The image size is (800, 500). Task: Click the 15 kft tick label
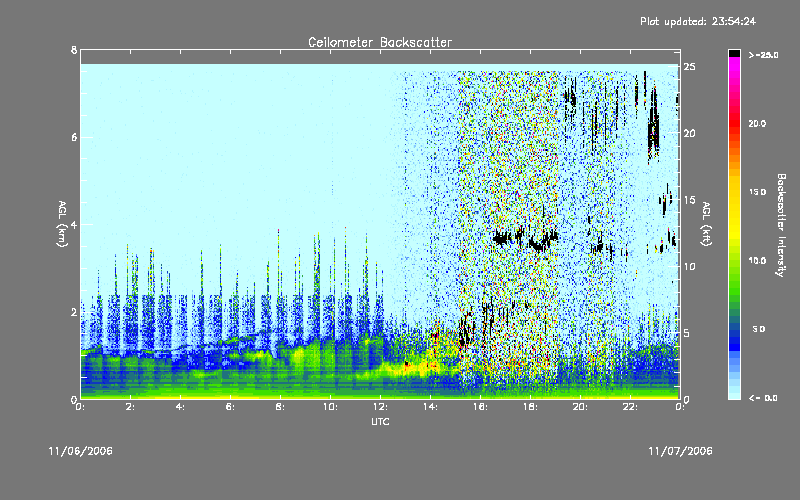[689, 199]
